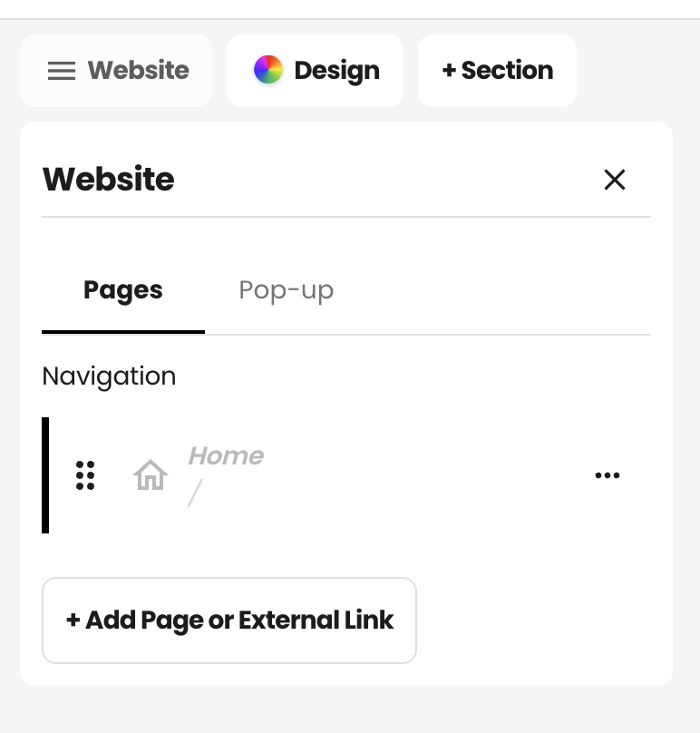700x733 pixels.
Task: Add a new section via + Section
Action: pyautogui.click(x=497, y=71)
